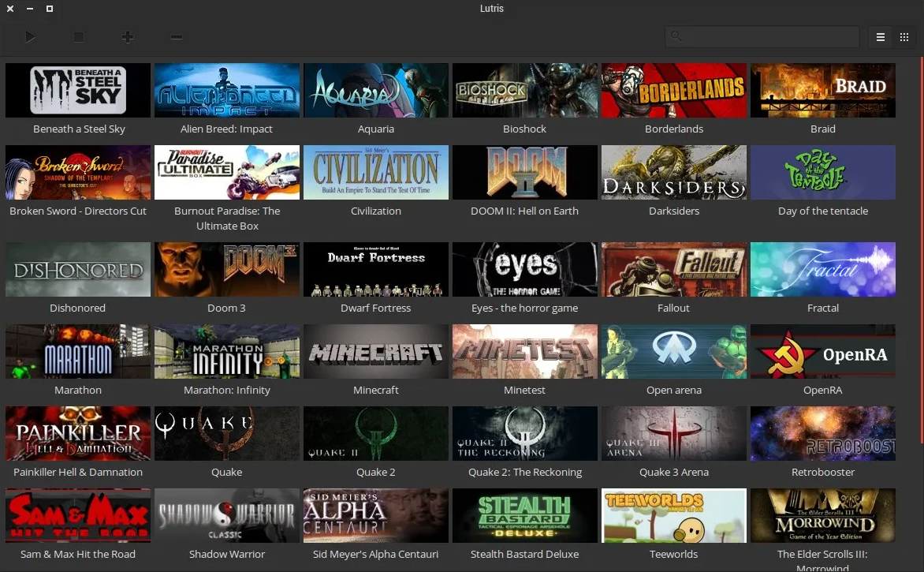Click the 'Sam & Max Hit the Road' label
924x572 pixels.
coord(78,555)
